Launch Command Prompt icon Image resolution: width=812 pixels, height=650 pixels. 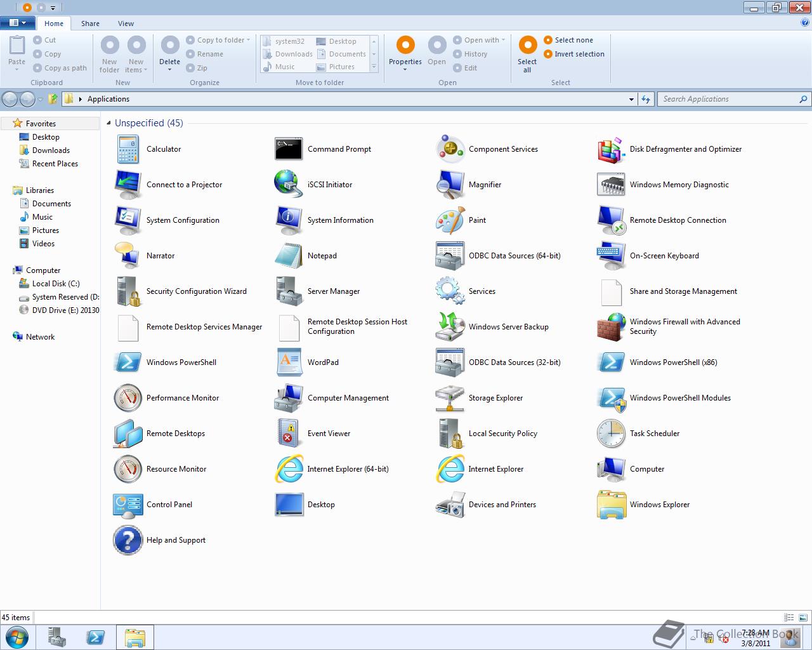289,149
